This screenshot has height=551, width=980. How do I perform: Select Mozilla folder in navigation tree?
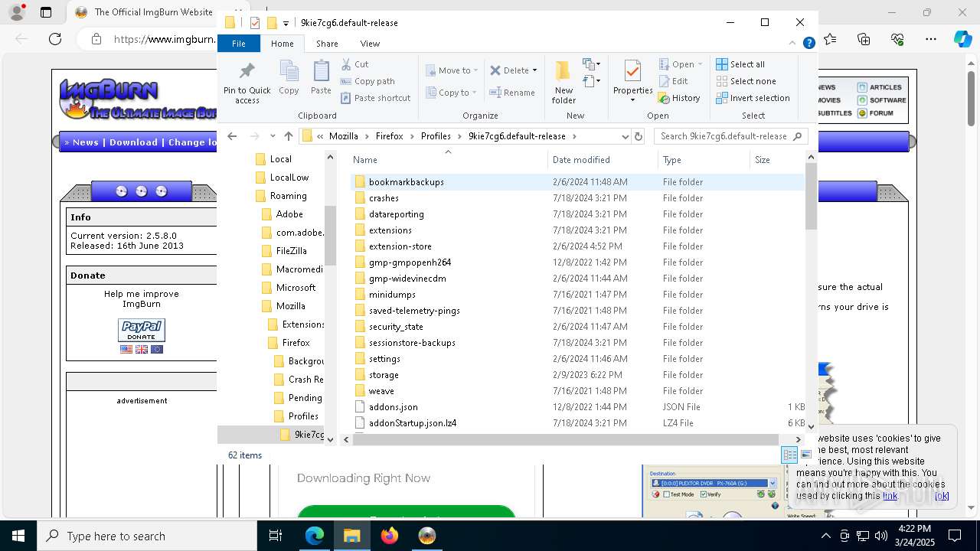tap(290, 306)
